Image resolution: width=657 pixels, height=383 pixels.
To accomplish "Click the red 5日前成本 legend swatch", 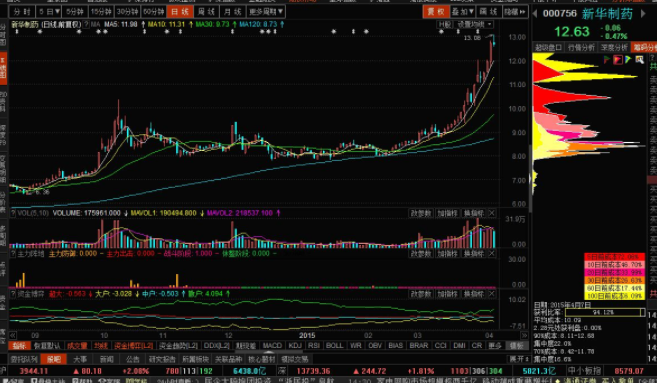I will click(x=614, y=256).
